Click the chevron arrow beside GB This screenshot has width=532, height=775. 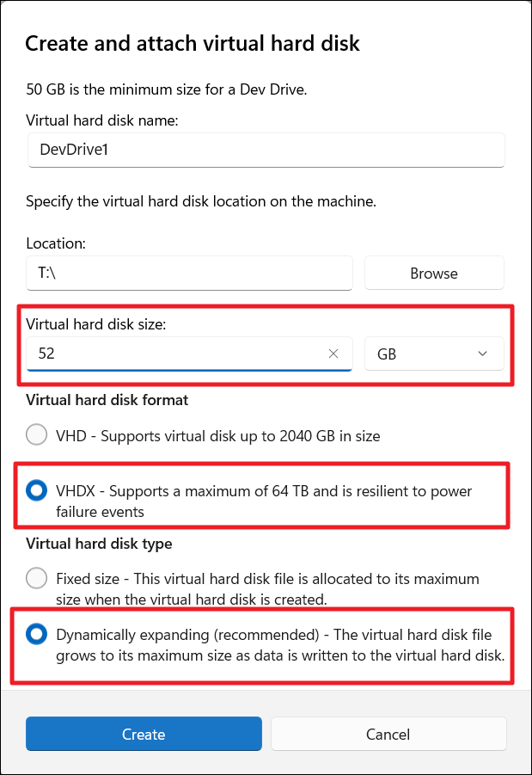[482, 354]
